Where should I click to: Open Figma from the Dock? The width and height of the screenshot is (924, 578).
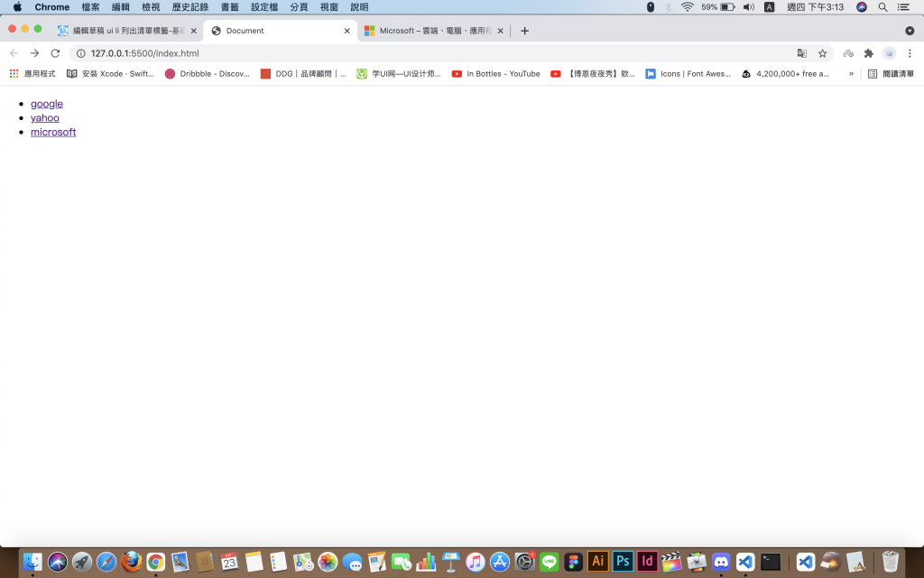[573, 562]
